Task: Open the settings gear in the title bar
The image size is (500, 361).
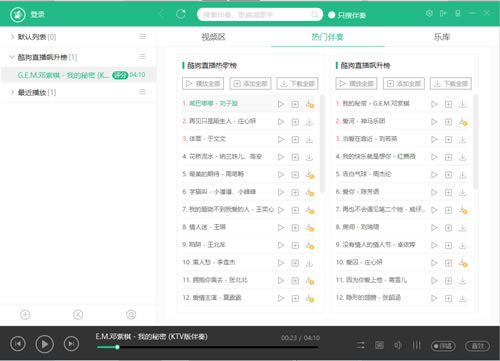Action: coord(429,13)
